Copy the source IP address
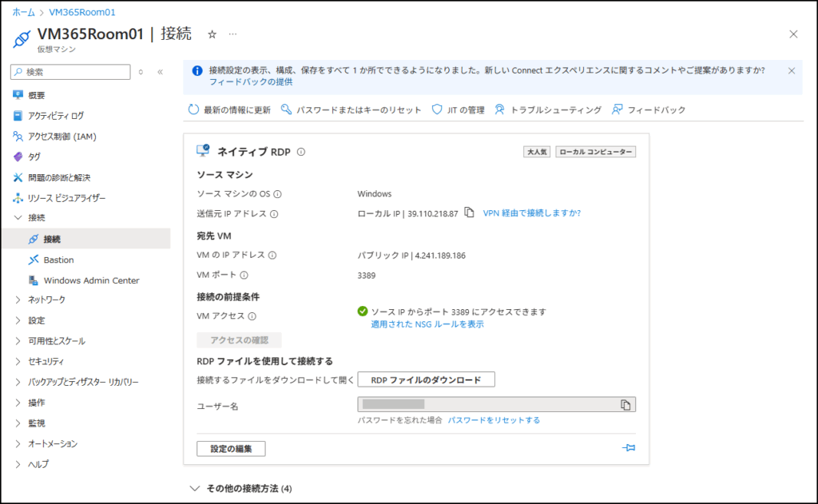The width and height of the screenshot is (818, 504). [470, 213]
